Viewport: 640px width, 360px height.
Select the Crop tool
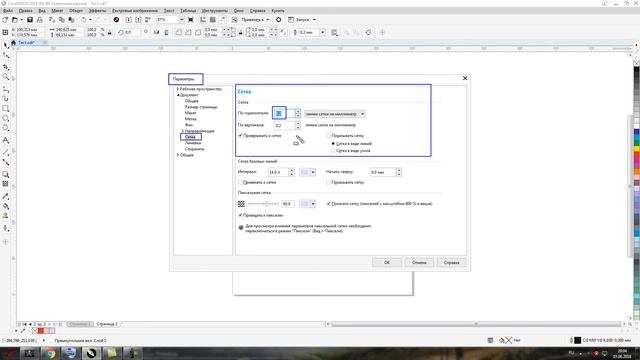click(x=6, y=67)
